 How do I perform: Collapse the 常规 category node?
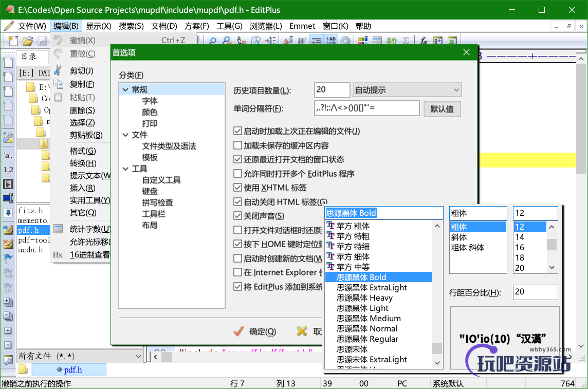[125, 89]
